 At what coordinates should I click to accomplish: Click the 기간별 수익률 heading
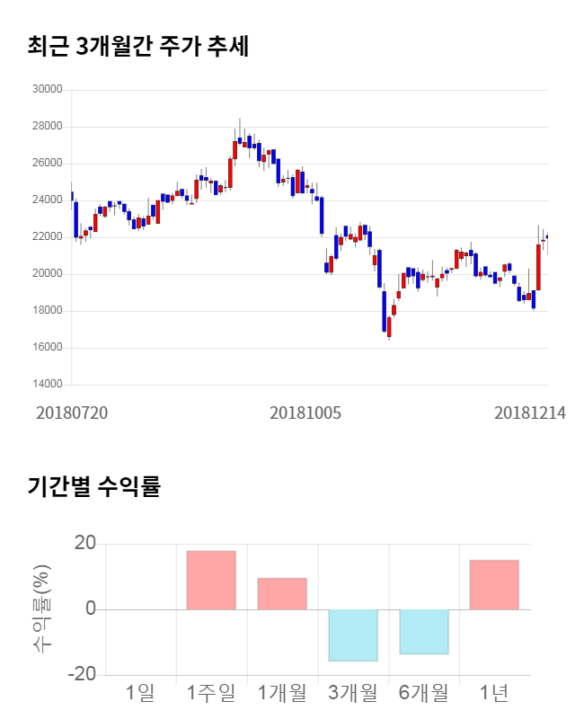tap(93, 487)
